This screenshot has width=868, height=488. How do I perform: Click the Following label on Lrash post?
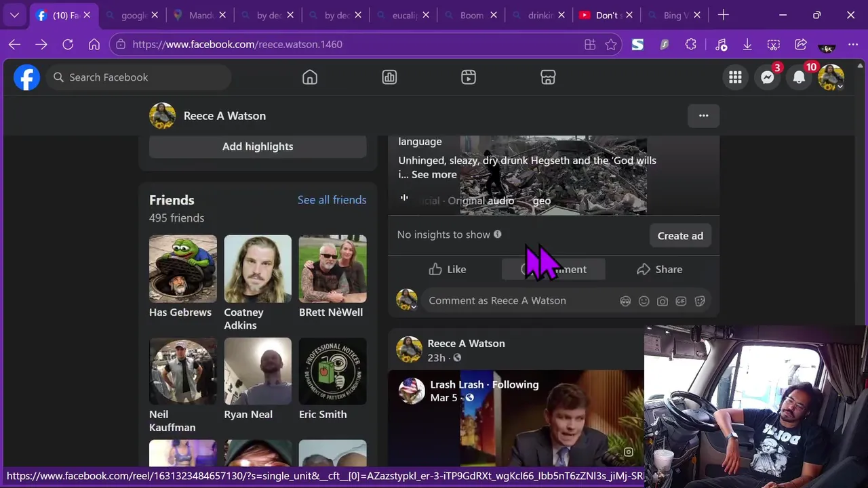click(x=515, y=384)
